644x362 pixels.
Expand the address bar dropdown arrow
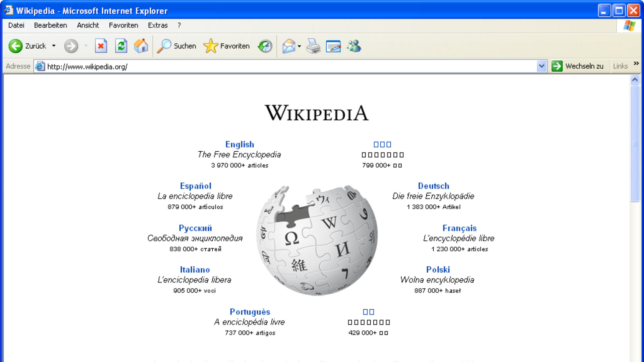point(541,66)
